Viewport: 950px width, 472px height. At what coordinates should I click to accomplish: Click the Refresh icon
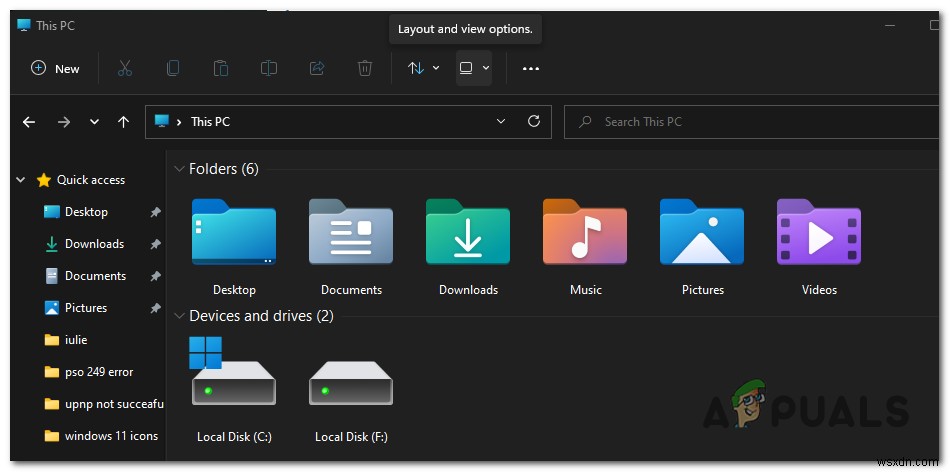click(x=534, y=121)
